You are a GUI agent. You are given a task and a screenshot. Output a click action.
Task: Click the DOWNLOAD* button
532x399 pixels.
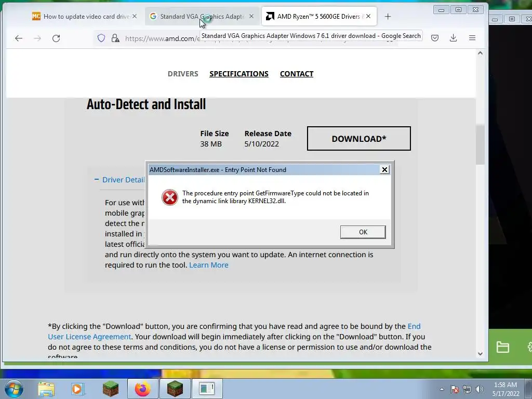click(358, 138)
